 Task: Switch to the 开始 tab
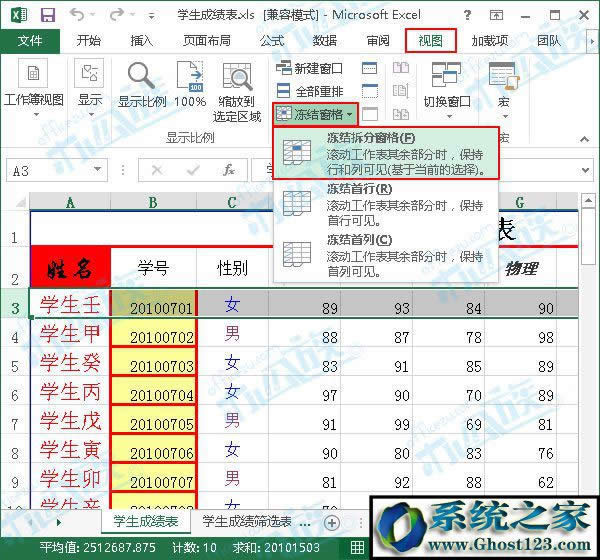pos(88,40)
